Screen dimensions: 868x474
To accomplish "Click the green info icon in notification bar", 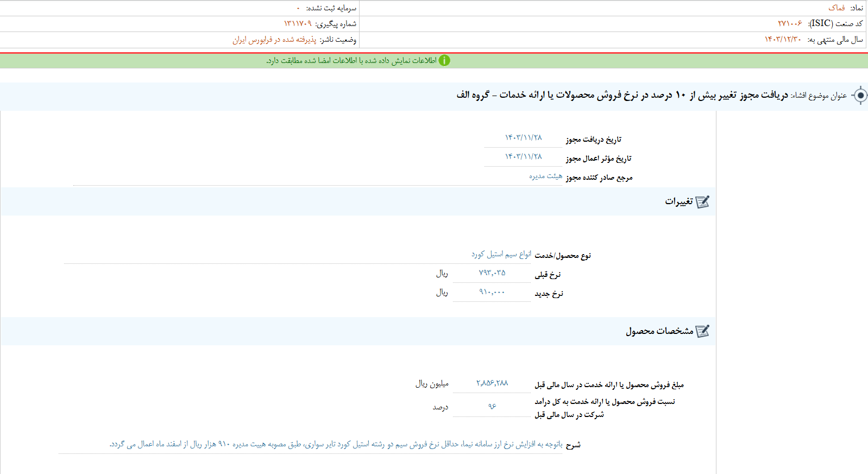I will [x=444, y=60].
